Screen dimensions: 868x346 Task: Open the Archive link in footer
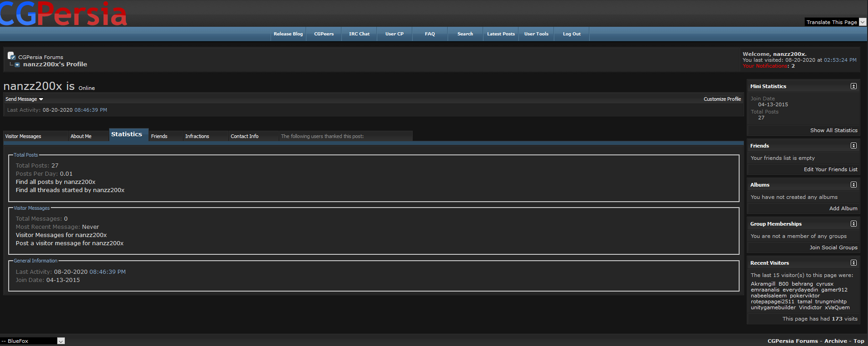coord(835,341)
